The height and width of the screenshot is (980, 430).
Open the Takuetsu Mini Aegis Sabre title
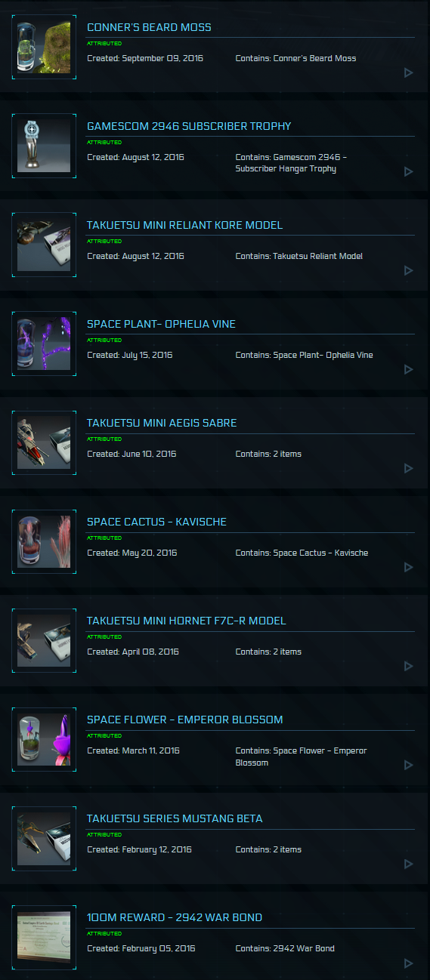tap(162, 423)
